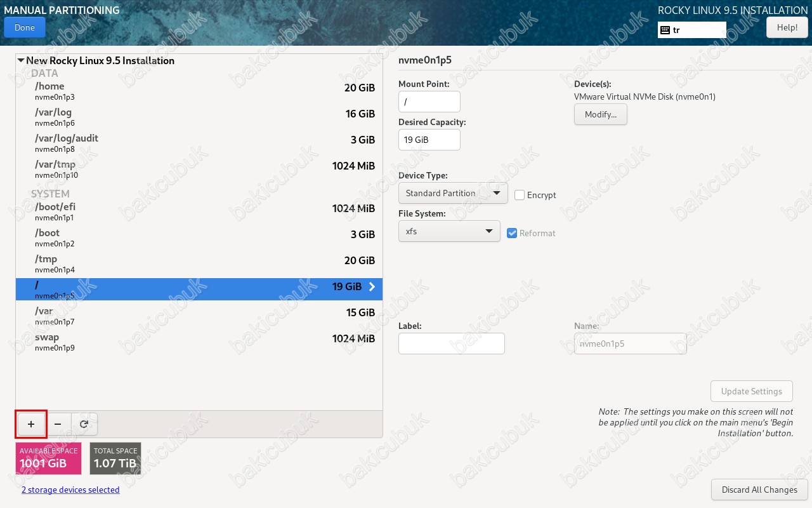The image size is (812, 508).
Task: Open the 2 storage devices selected link
Action: pyautogui.click(x=70, y=490)
